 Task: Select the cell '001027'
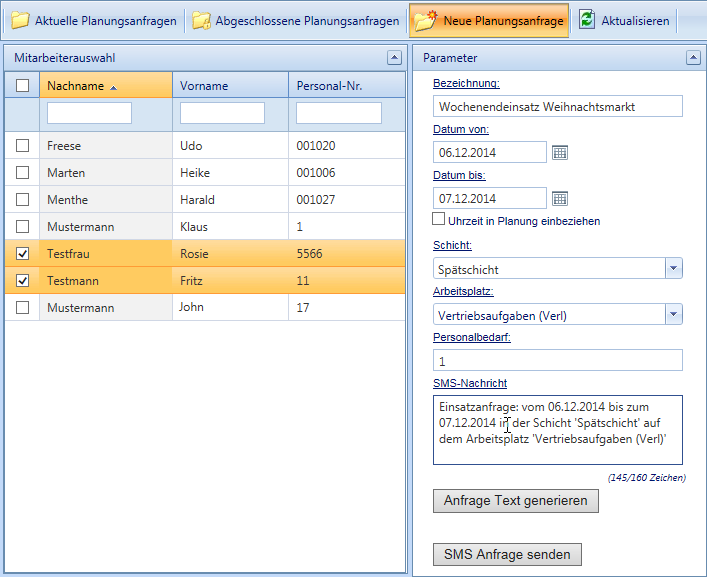[x=347, y=200]
